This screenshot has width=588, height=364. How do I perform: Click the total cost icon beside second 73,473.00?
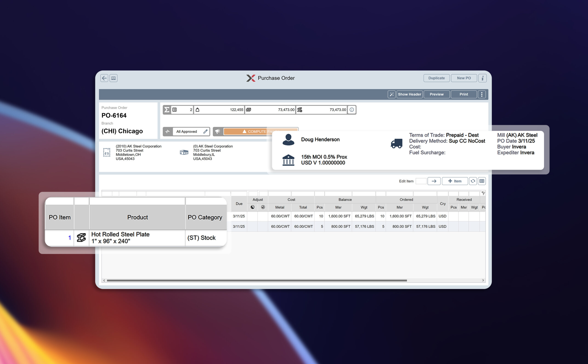pyautogui.click(x=300, y=110)
